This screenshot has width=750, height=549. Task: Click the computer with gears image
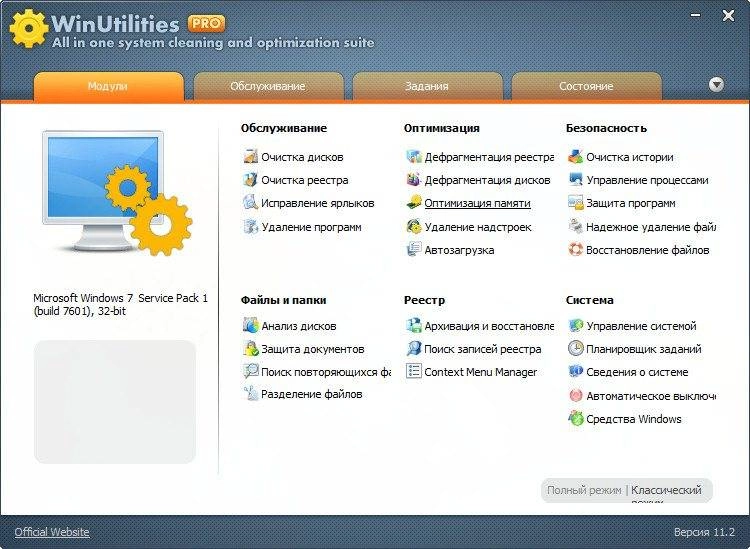[x=117, y=193]
